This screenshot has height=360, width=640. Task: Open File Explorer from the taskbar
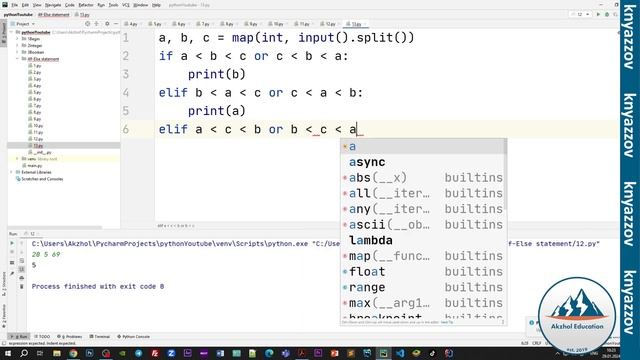click(57, 353)
